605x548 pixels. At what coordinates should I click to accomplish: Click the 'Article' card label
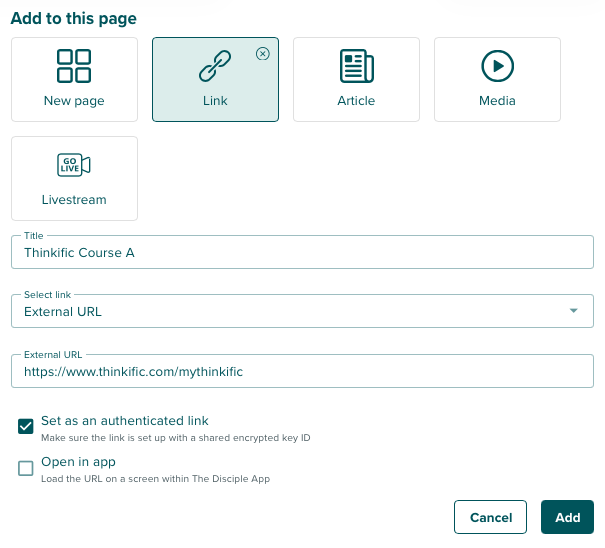pos(356,101)
